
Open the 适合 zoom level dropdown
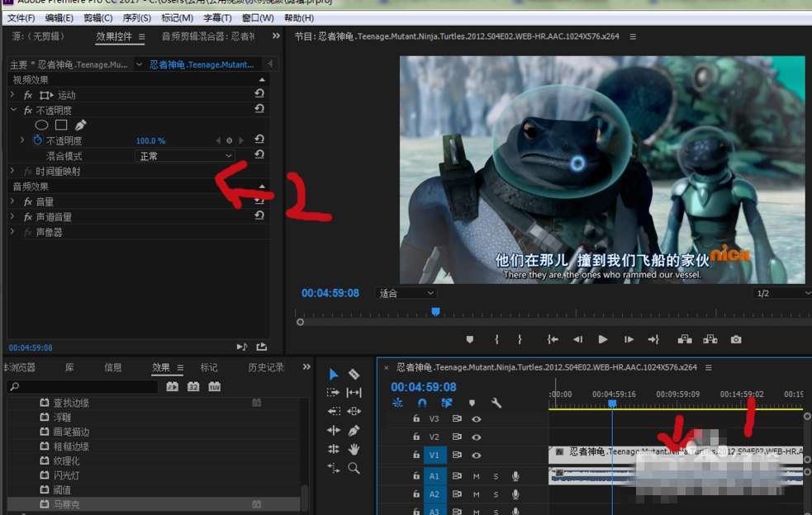(x=406, y=292)
